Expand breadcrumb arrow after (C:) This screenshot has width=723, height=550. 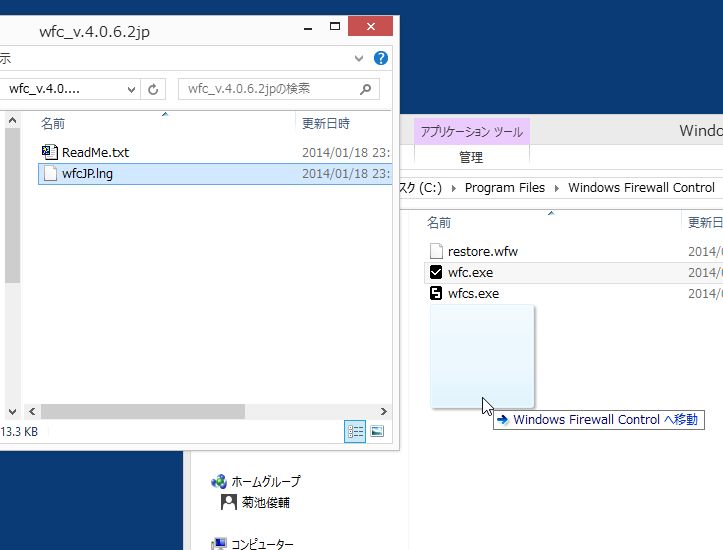tap(454, 188)
